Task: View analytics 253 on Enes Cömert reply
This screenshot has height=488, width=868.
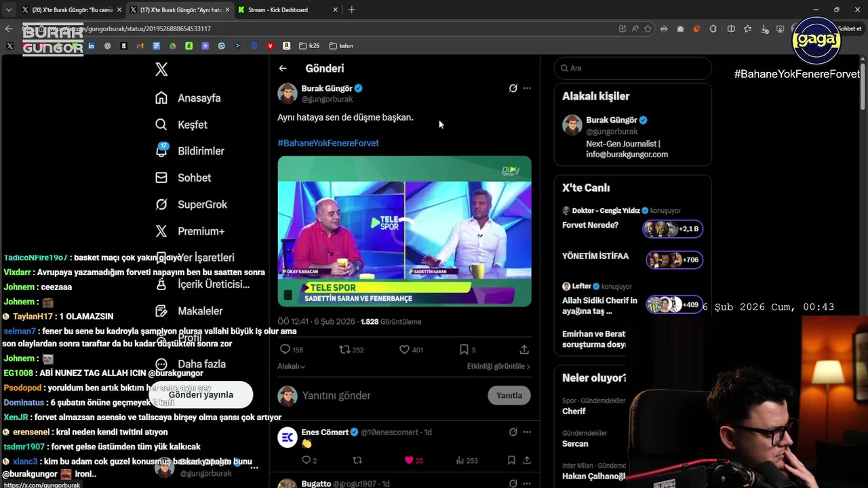Action: (467, 460)
